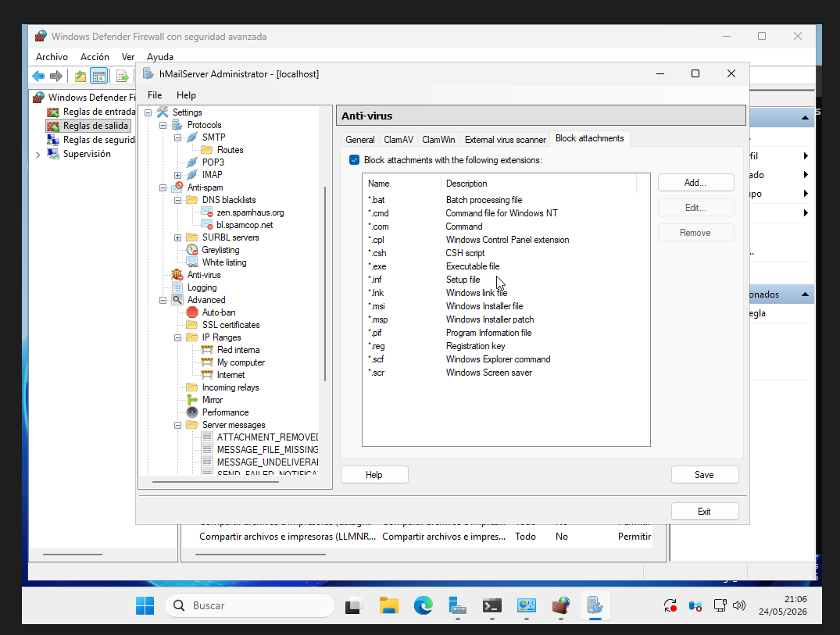The width and height of the screenshot is (840, 635).
Task: Select Reglas de entrada in Firewall tree
Action: point(99,112)
